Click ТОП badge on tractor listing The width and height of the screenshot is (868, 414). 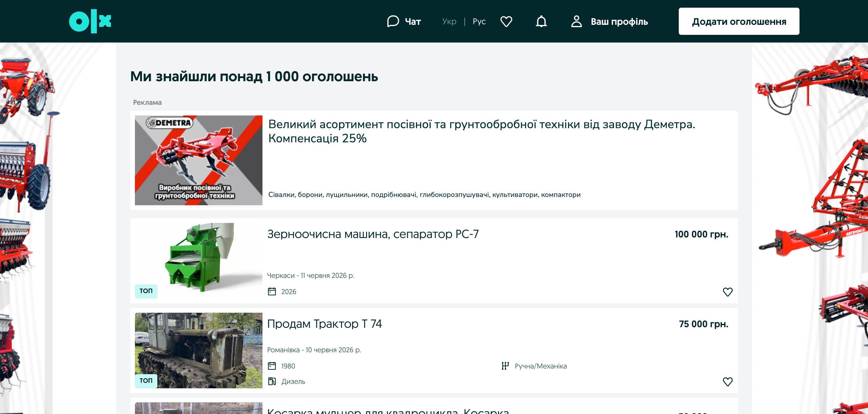(x=146, y=381)
